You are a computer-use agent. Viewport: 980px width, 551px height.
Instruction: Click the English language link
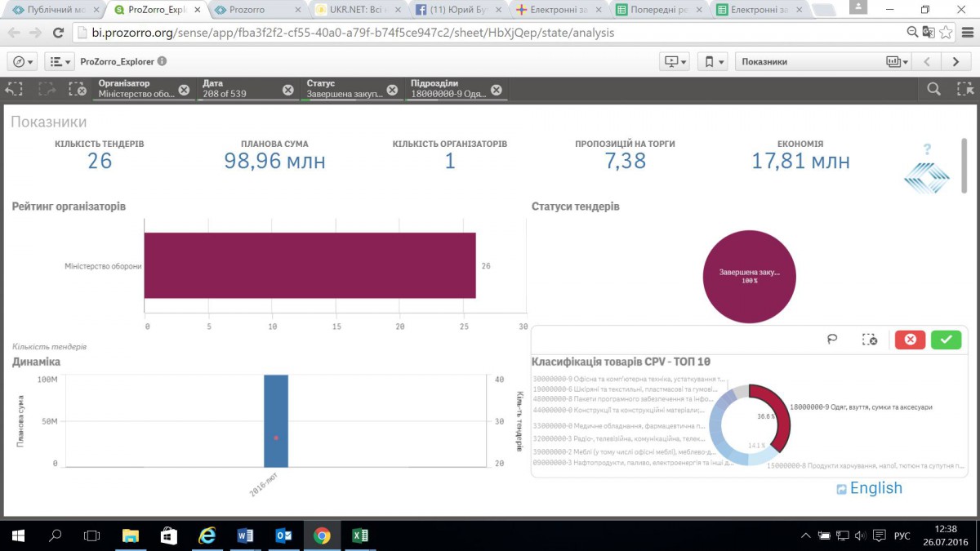click(875, 488)
